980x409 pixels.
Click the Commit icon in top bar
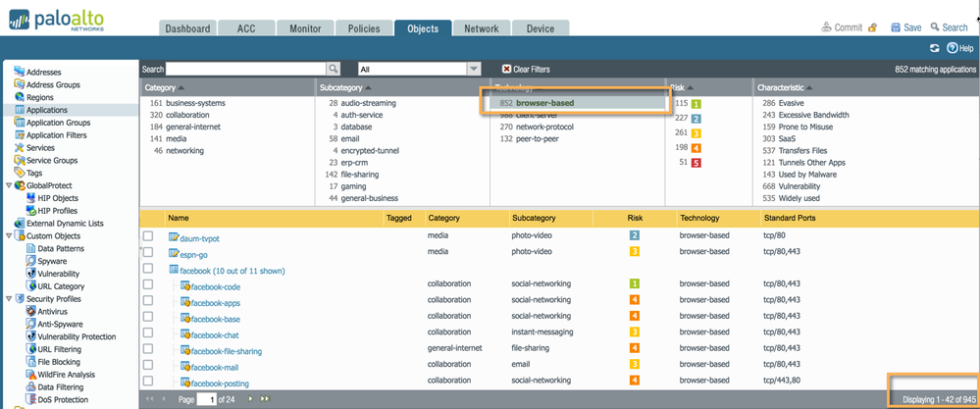click(x=825, y=27)
